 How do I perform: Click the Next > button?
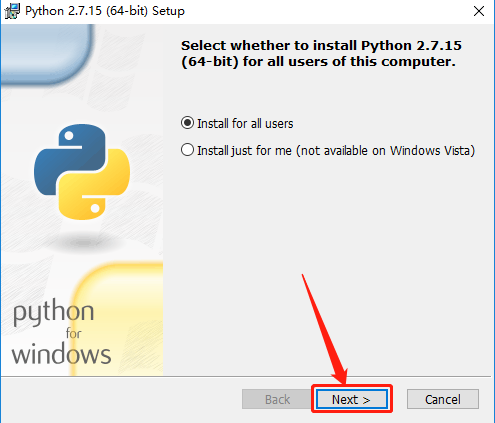352,399
